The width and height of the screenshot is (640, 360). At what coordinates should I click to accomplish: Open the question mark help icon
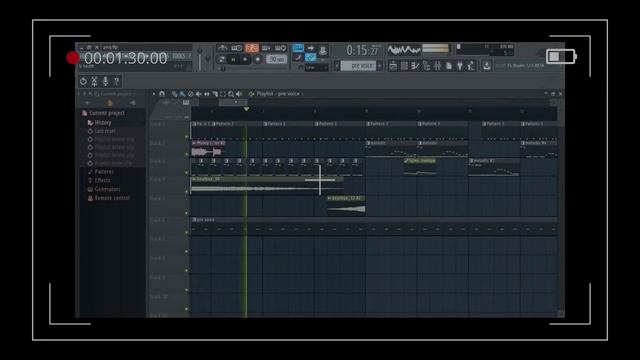[x=117, y=81]
